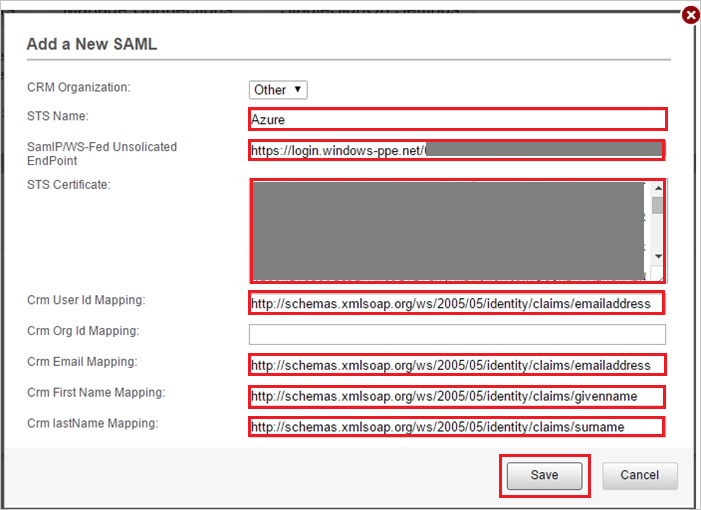Click the SamlP/WS-Fed Unsolicated EndPoint label
The height and width of the screenshot is (510, 701).
tap(102, 154)
